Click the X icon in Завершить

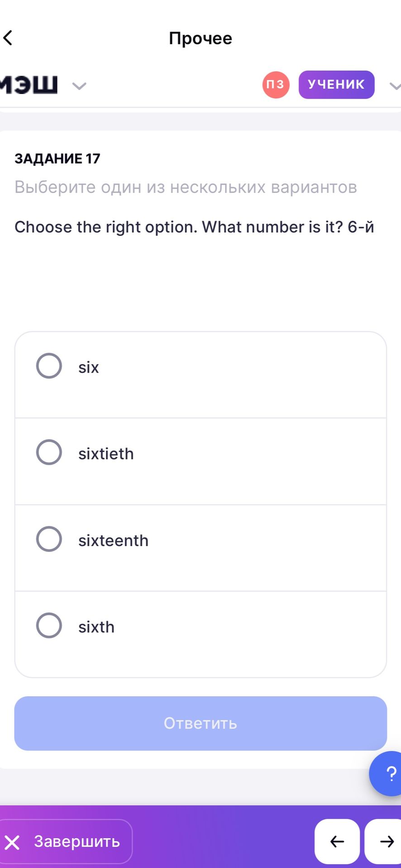(12, 842)
